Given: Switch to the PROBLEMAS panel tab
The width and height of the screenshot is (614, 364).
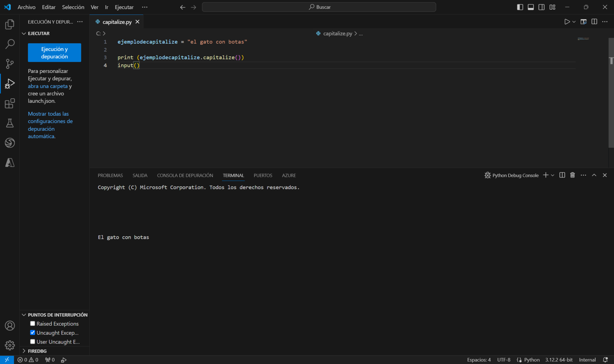Looking at the screenshot, I should 110,175.
